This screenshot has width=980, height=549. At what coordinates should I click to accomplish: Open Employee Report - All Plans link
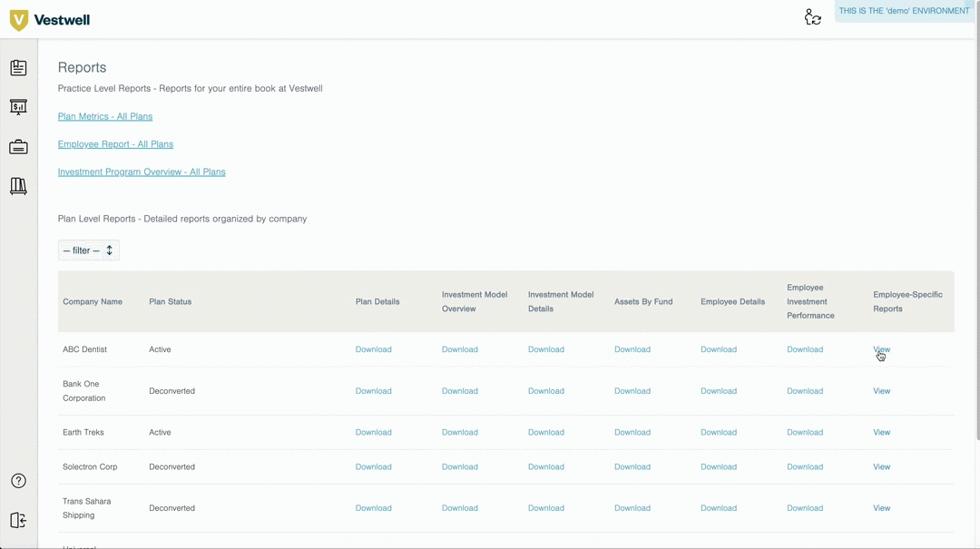tap(115, 143)
